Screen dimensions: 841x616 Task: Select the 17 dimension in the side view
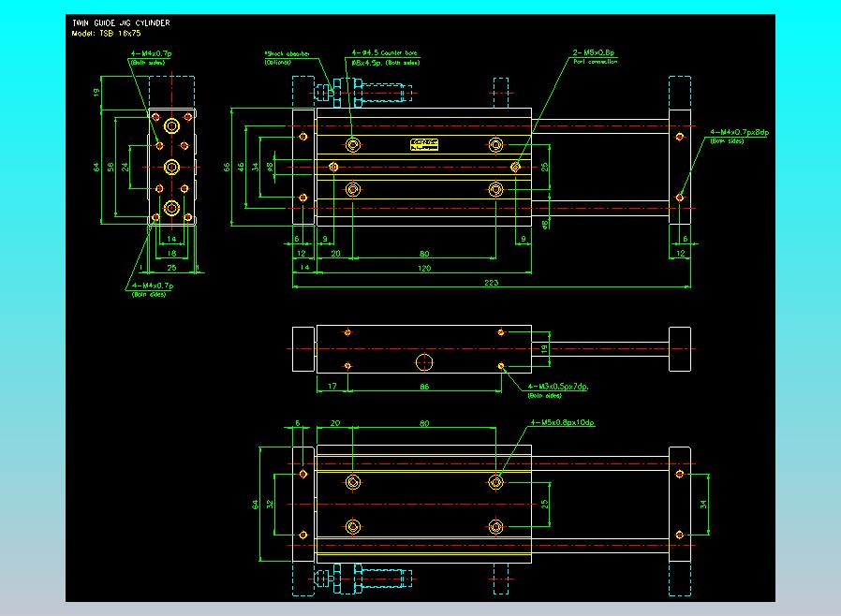pyautogui.click(x=332, y=386)
